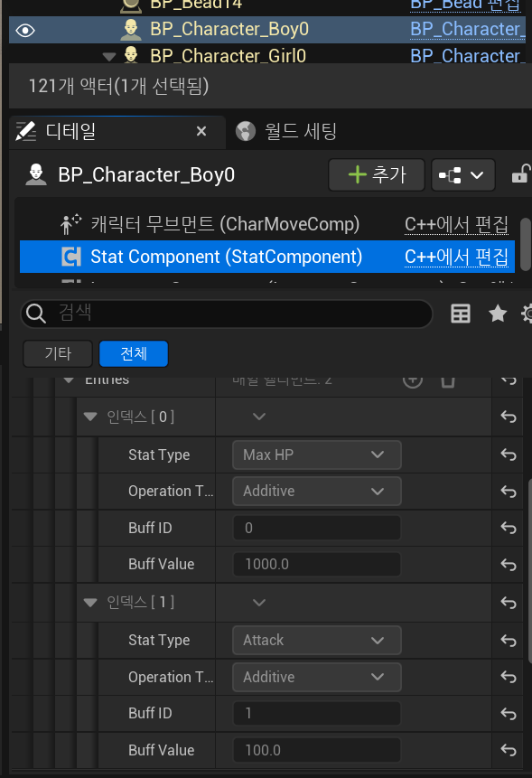Viewport: 532px width, 778px height.
Task: Click the Buff Value 100.0 input field
Action: click(x=316, y=750)
